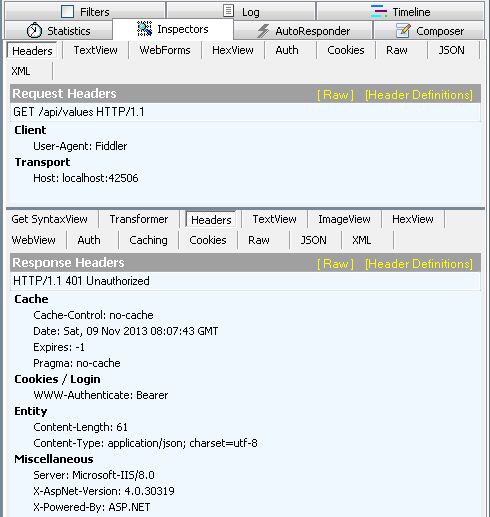
Task: Select Pragma: no-cache header
Action: pyautogui.click(x=77, y=363)
